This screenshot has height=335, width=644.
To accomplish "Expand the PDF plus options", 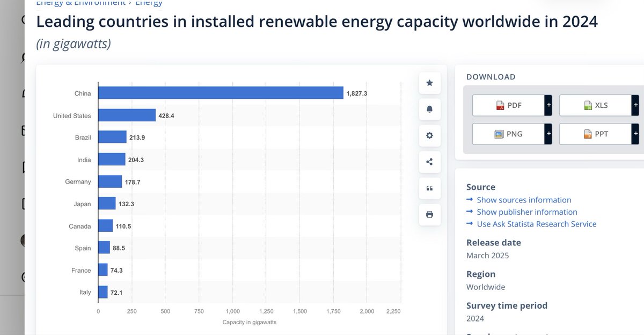I will tap(548, 105).
